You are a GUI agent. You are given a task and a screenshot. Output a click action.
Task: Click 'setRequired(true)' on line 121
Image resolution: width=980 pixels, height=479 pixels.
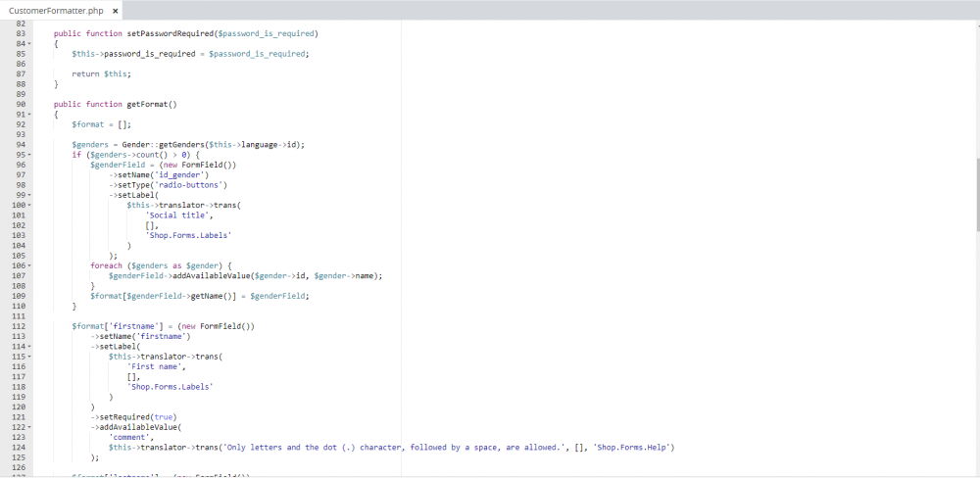coord(138,417)
